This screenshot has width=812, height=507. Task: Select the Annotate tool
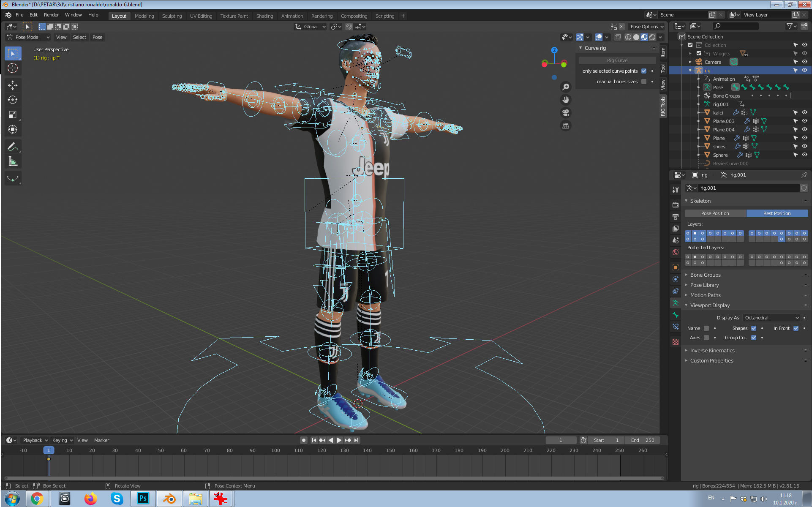[x=13, y=147]
